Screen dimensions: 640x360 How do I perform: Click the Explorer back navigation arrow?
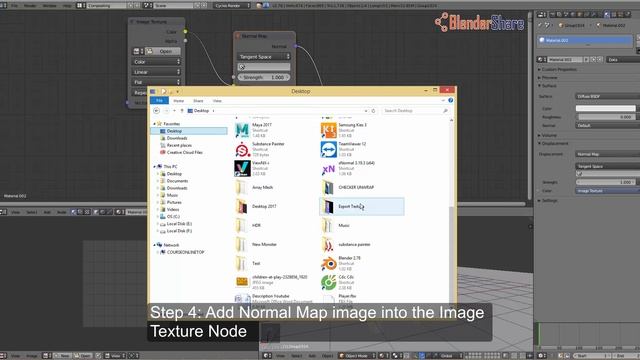(156, 111)
